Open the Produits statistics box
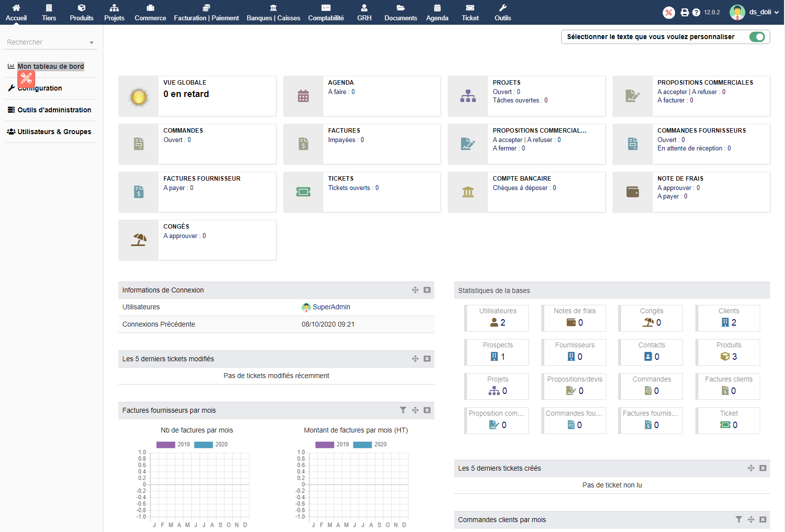 (728, 352)
